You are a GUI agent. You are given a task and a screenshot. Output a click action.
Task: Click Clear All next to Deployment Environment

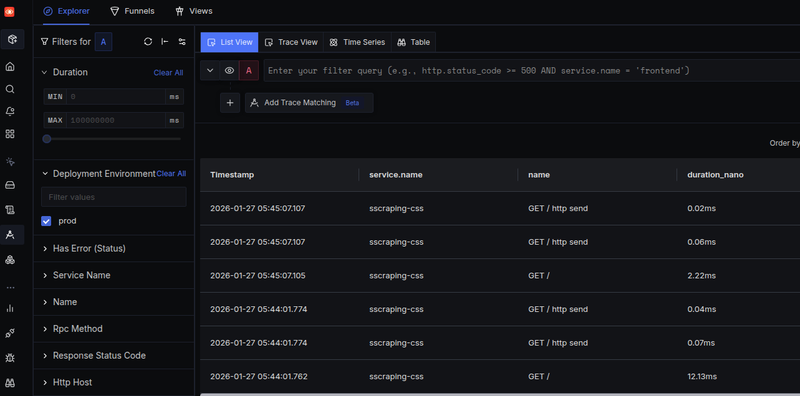[171, 174]
